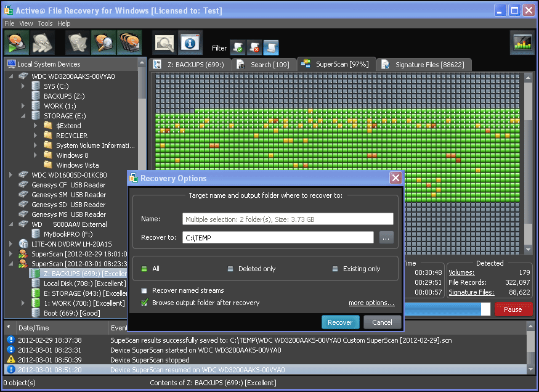Viewport: 539px width, 392px height.
Task: Open the device Info panel icon
Action: point(190,43)
